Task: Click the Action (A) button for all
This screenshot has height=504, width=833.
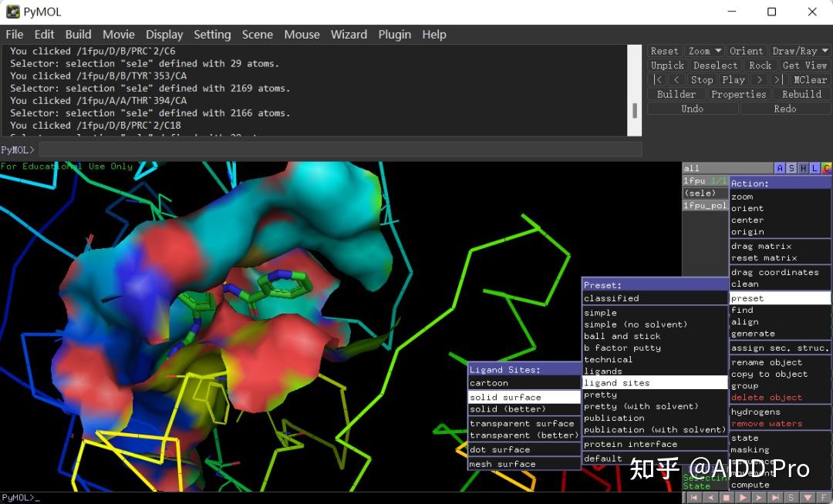Action: [780, 168]
